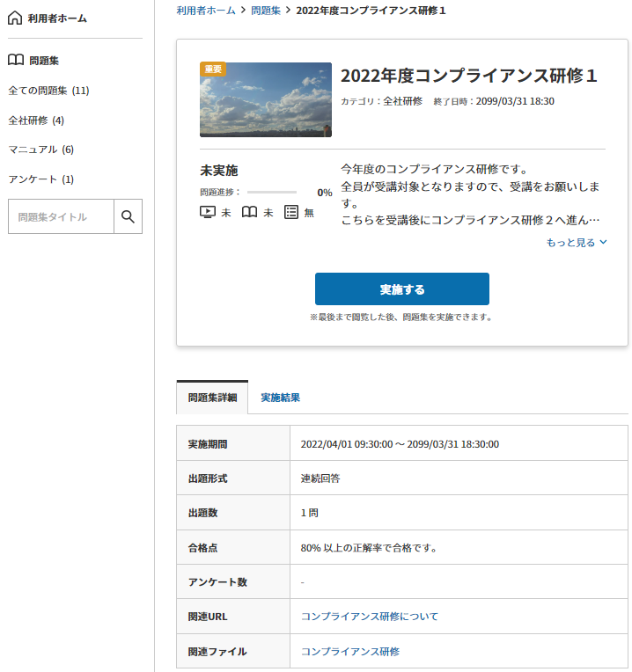Click 利用者ホーム breadcrumb link
The image size is (632, 672).
point(206,11)
